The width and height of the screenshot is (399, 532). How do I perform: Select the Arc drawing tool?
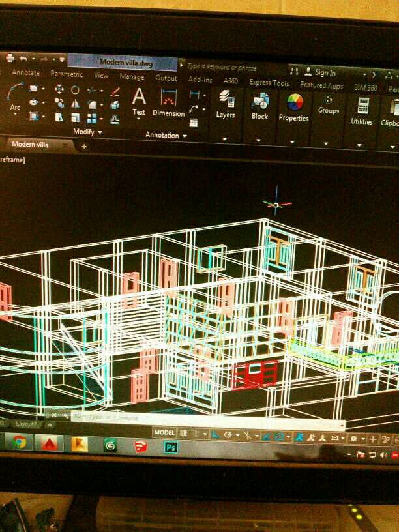tap(15, 96)
